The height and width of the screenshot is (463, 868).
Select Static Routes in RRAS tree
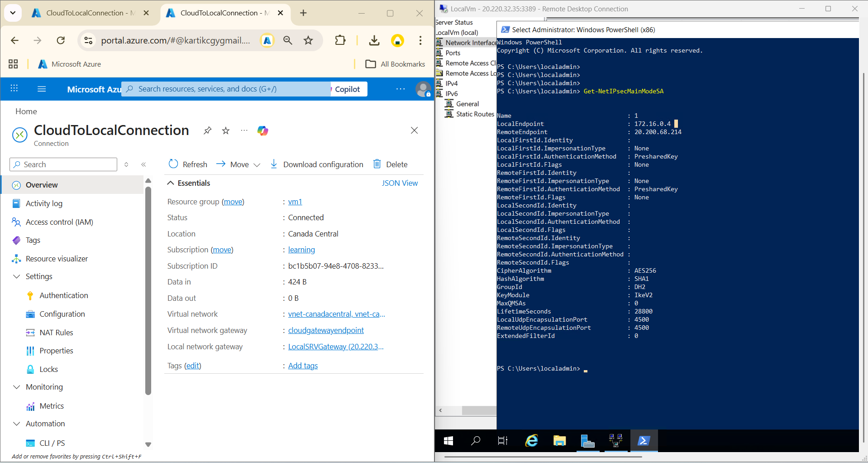(475, 114)
